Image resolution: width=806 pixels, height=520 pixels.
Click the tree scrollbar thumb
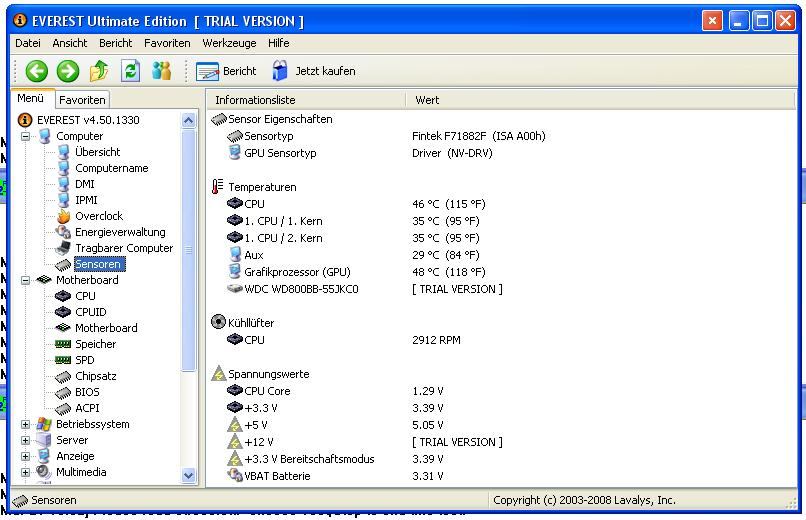pos(189,250)
